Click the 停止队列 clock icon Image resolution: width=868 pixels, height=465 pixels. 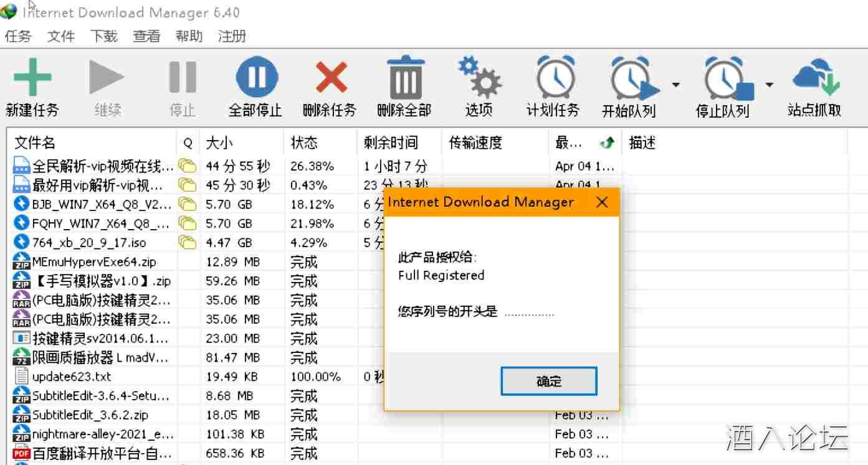point(728,78)
